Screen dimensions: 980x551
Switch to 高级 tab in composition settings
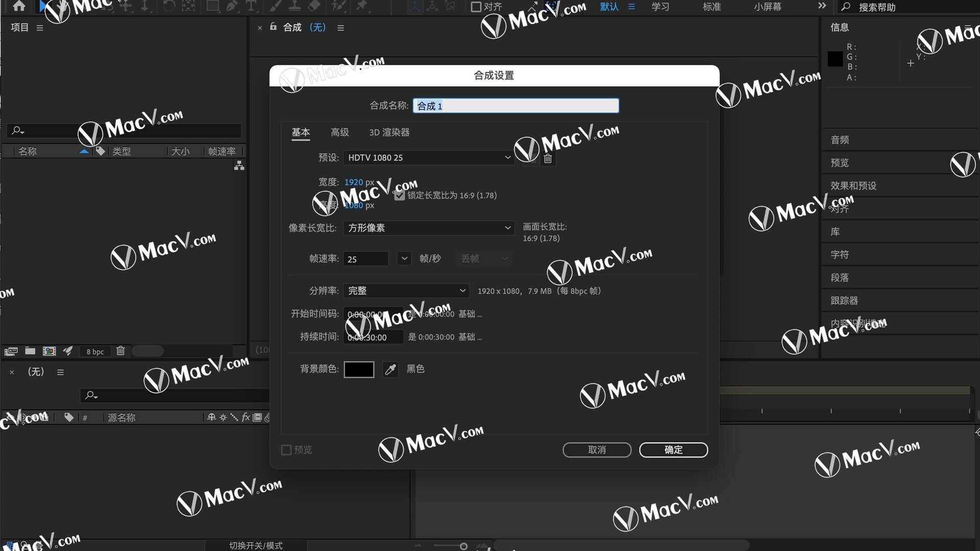tap(339, 132)
